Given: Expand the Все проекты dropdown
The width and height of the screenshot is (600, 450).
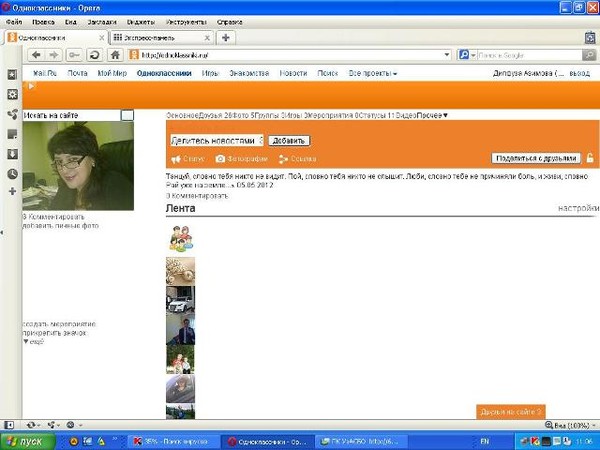Looking at the screenshot, I should [x=372, y=73].
